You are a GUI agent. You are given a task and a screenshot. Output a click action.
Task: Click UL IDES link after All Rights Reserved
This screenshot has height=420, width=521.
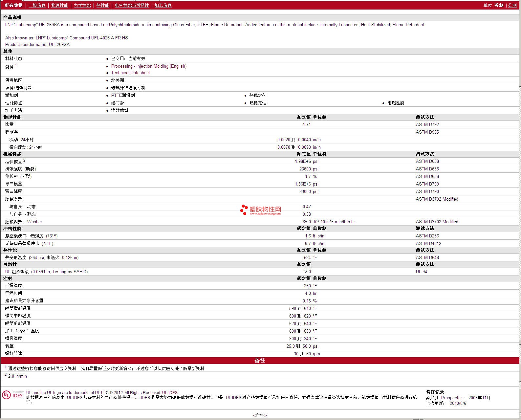pyautogui.click(x=170, y=393)
